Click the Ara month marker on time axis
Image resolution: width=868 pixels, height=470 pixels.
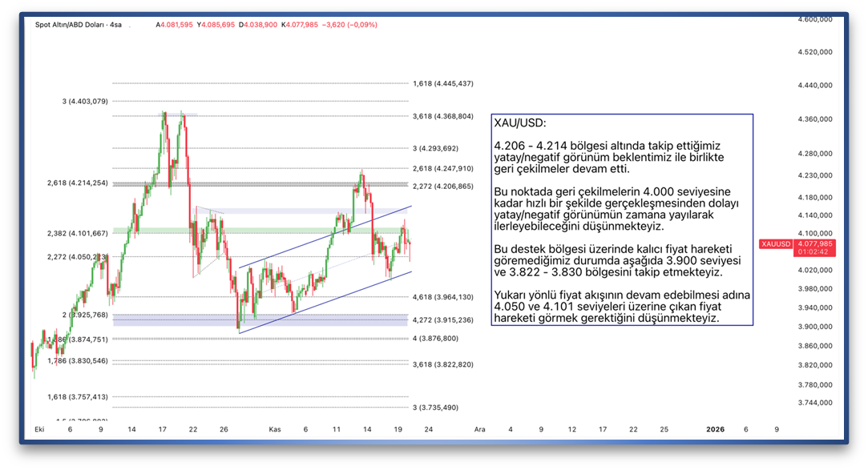480,429
